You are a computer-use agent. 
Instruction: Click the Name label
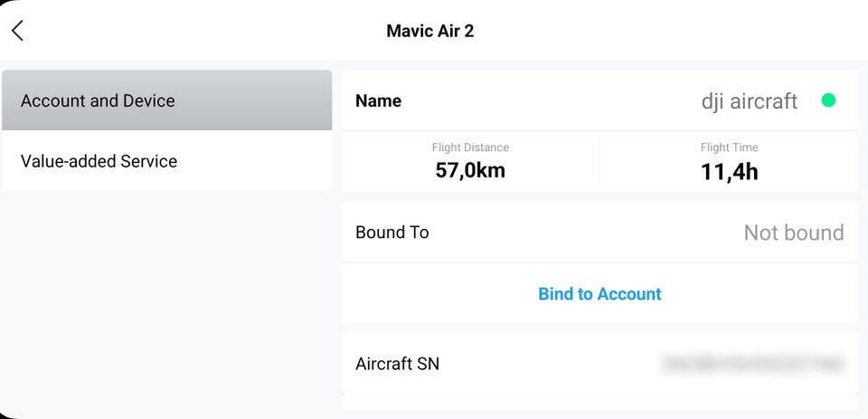tap(378, 101)
